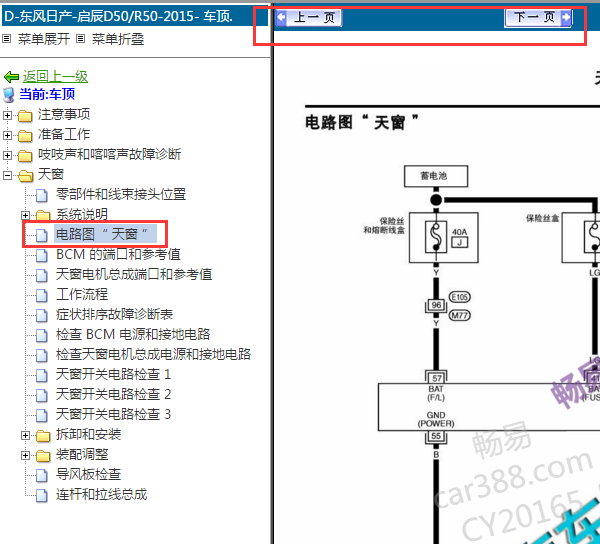Click the 蓄电池 box in diagram
Screen dimensions: 600x544
pyautogui.click(x=436, y=176)
